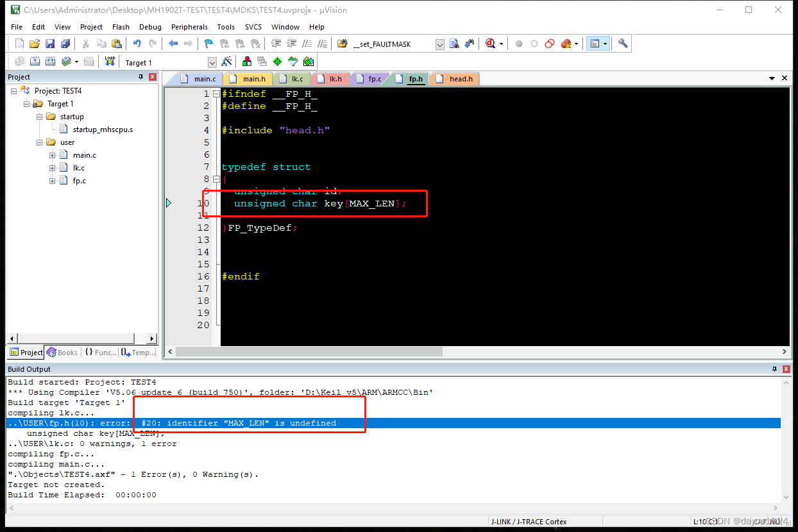Start the debug session
Screen dimensions: 798x532
[491, 44]
